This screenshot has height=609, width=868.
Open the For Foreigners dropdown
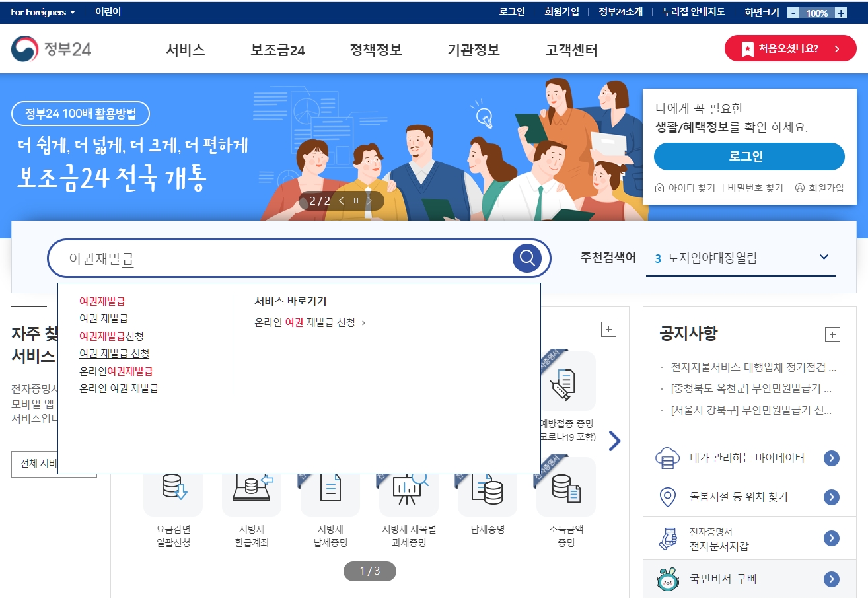pos(42,11)
